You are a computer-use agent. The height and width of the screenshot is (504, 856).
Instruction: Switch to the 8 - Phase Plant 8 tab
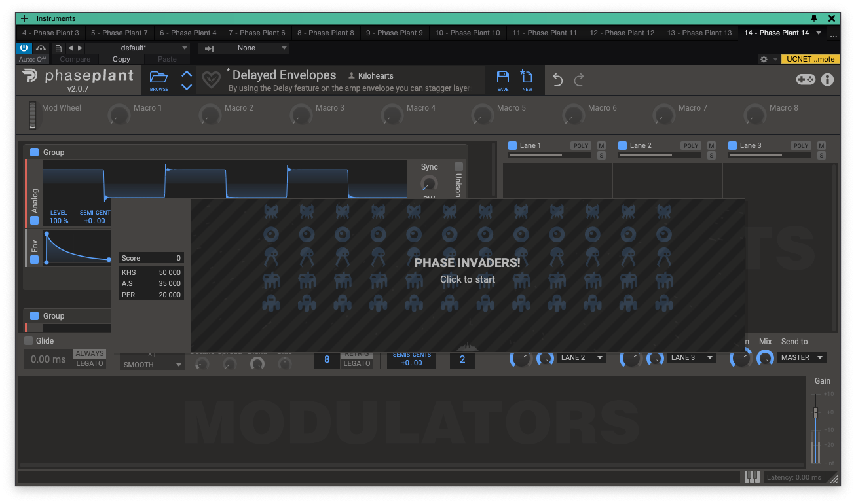pyautogui.click(x=326, y=33)
